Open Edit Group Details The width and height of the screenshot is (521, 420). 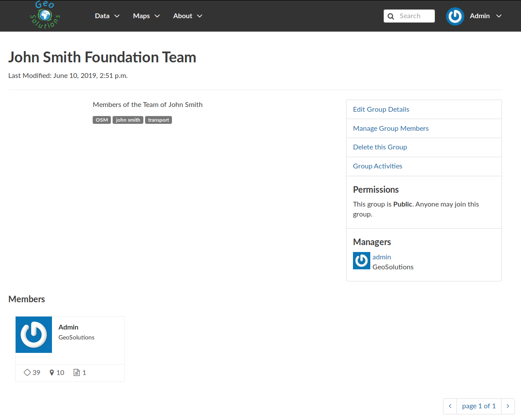click(381, 110)
